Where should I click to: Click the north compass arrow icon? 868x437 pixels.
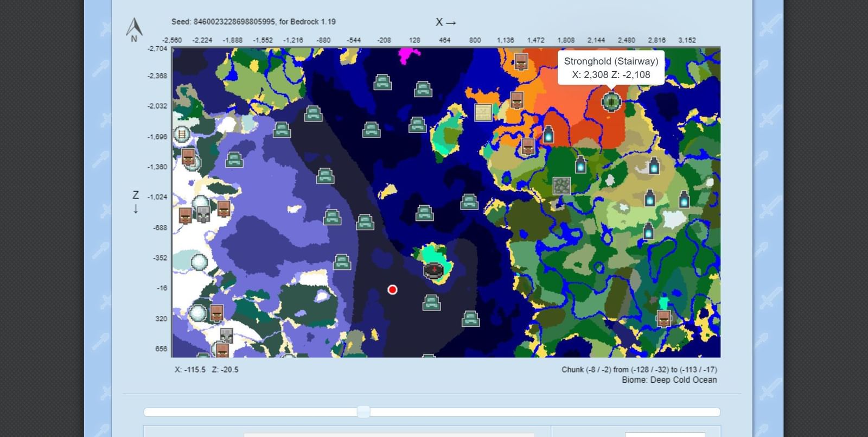coord(134,28)
